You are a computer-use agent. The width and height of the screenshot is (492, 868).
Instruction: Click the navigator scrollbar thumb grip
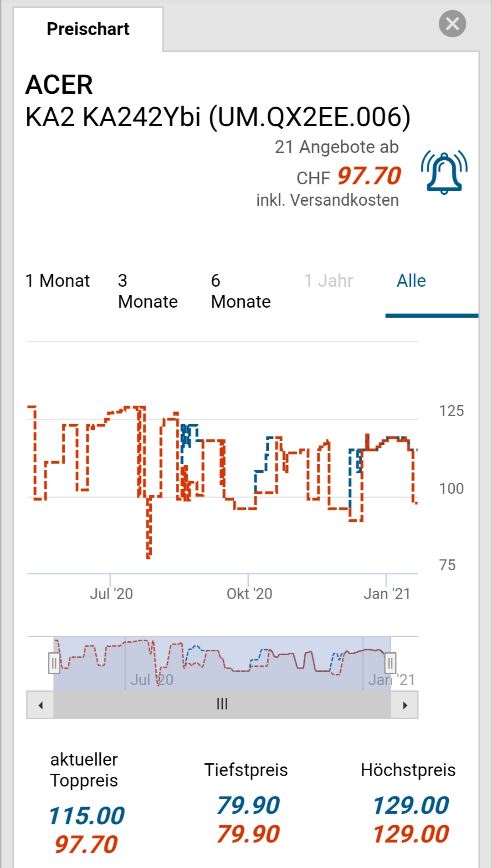[x=222, y=704]
